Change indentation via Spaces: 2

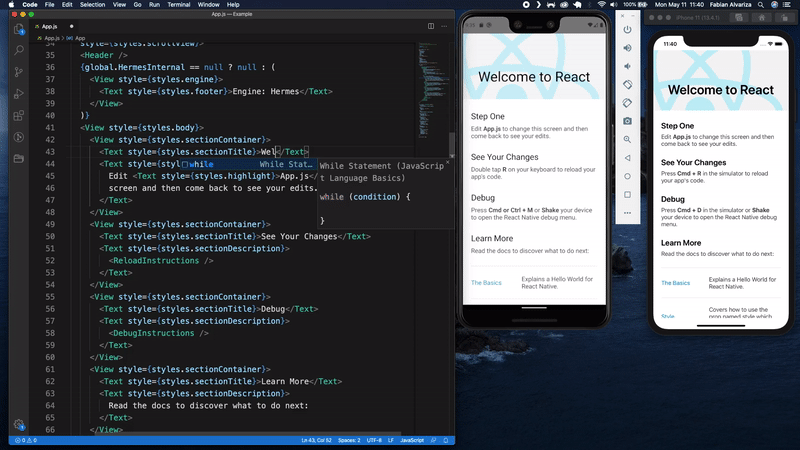(349, 440)
